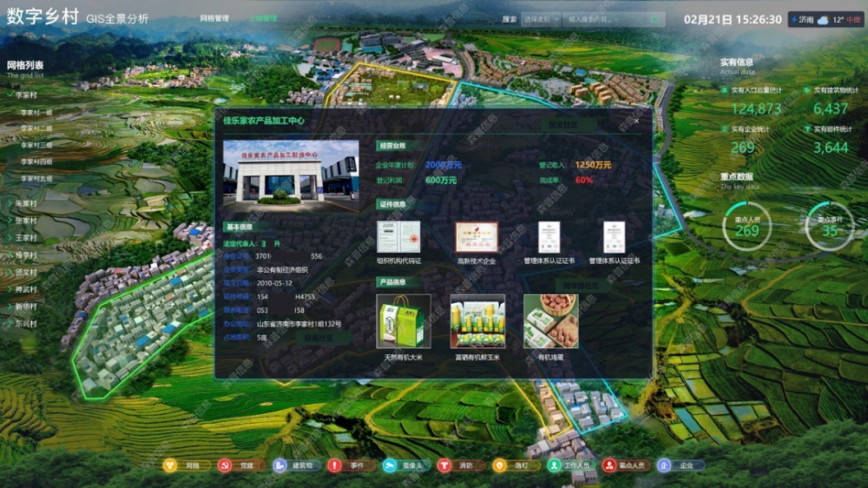Expand the 资文村 tree node
This screenshot has height=488, width=868.
pyautogui.click(x=10, y=272)
